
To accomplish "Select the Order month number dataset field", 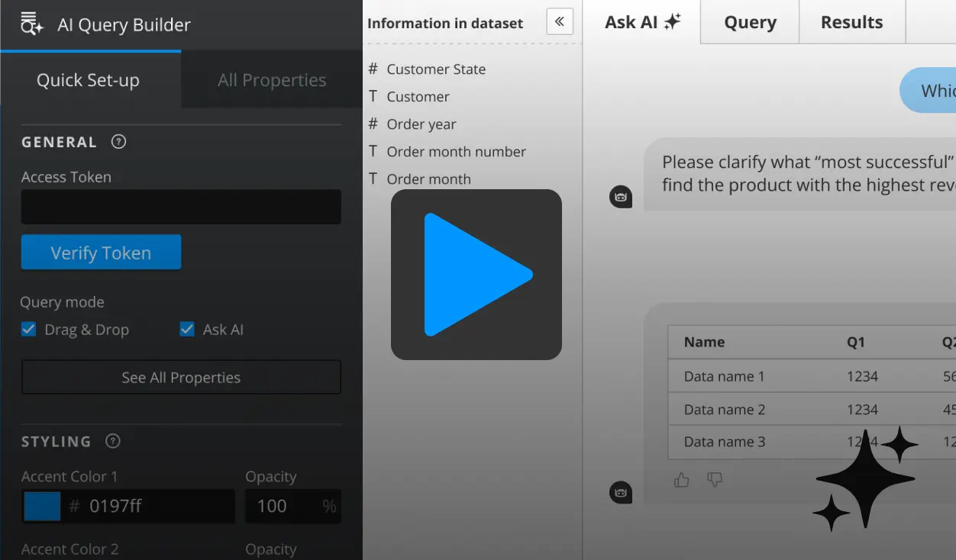I will tap(456, 152).
